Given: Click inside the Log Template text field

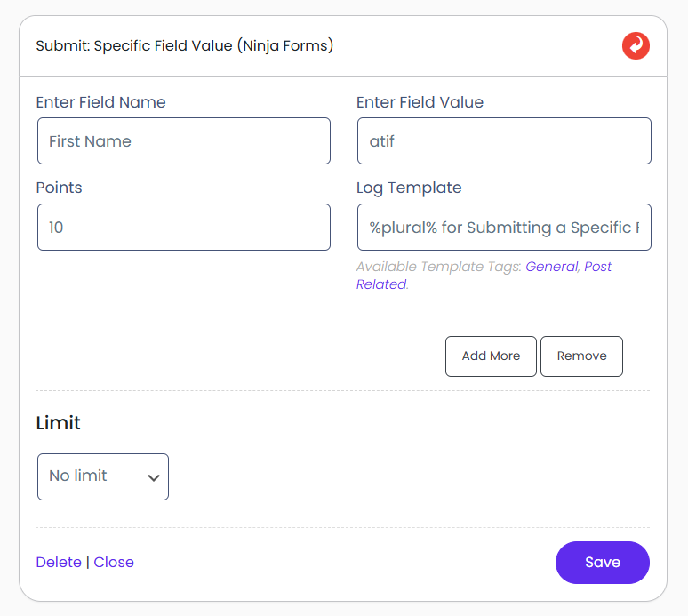Looking at the screenshot, I should [504, 228].
